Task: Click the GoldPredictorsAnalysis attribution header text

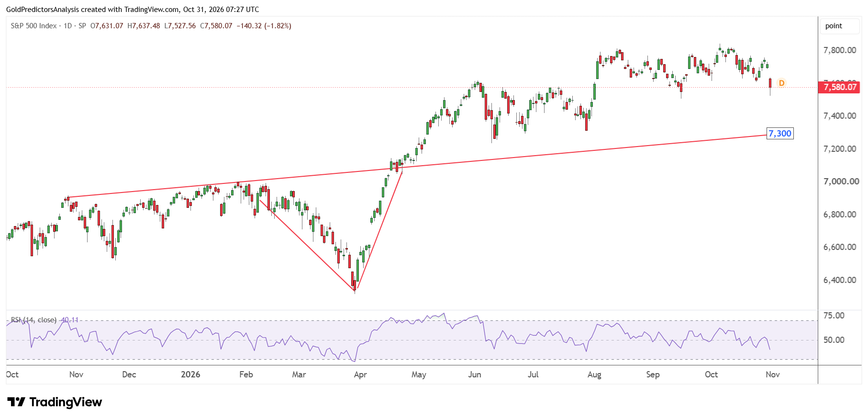Action: 133,9
